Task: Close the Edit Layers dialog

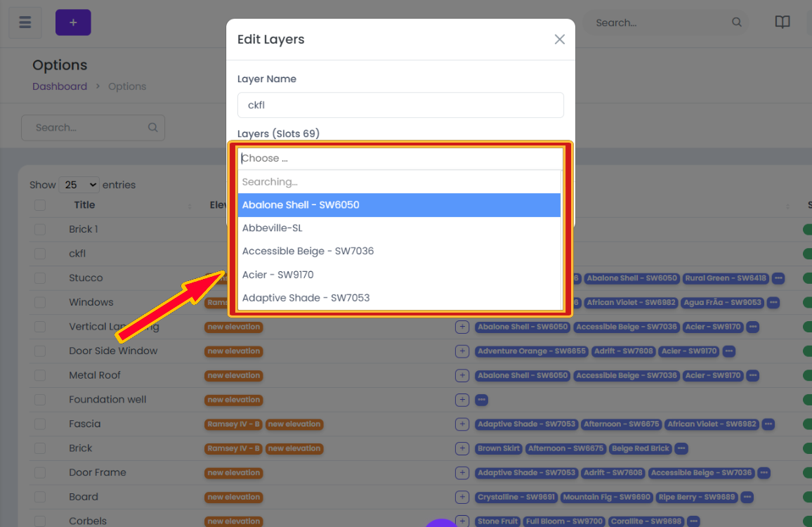Action: 559,39
